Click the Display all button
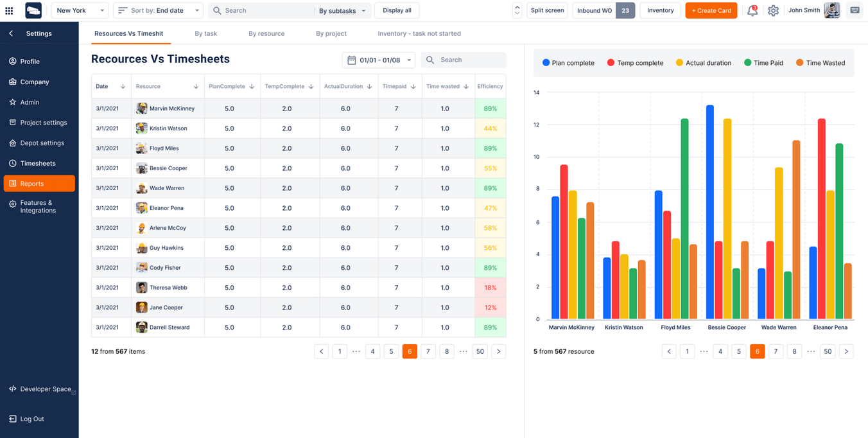Image resolution: width=868 pixels, height=438 pixels. 397,10
